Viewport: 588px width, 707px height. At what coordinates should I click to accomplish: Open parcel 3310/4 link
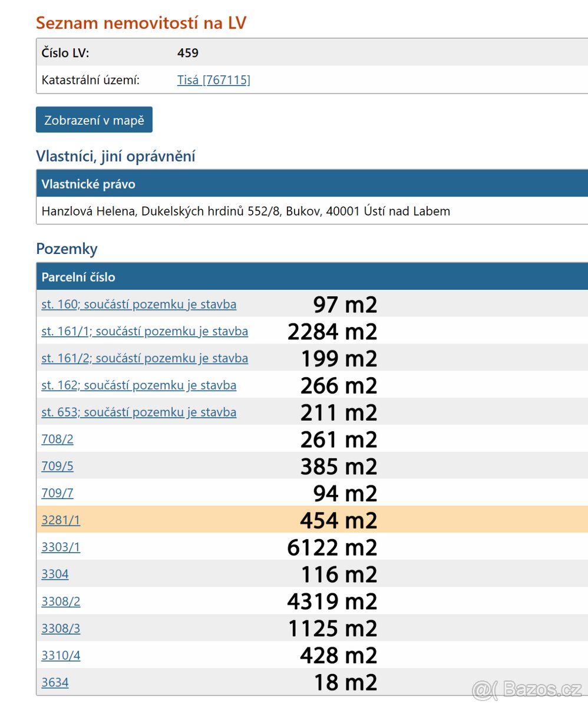(61, 656)
